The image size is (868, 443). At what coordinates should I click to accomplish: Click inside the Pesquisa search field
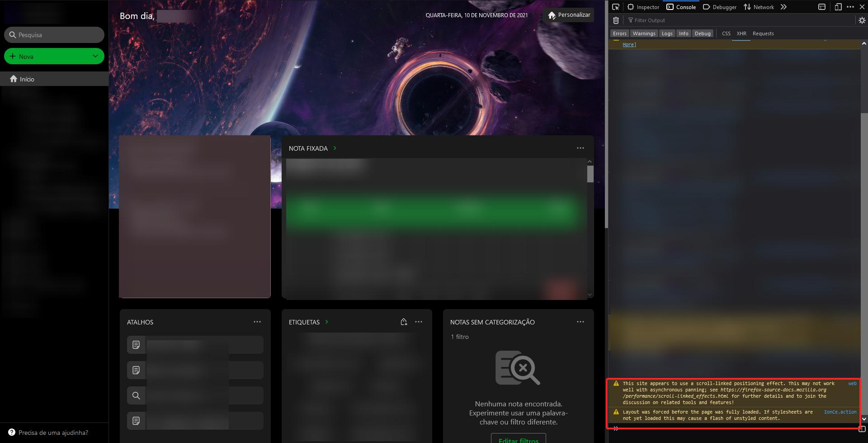coord(54,35)
